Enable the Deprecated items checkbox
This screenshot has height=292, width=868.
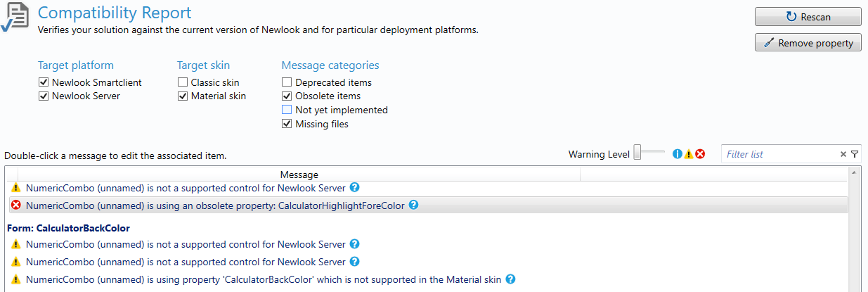tap(287, 82)
